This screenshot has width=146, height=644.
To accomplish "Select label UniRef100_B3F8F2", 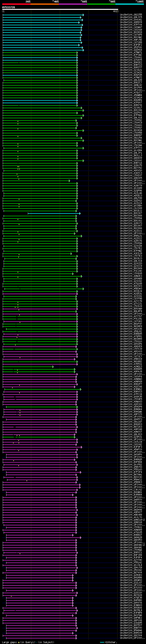I will click(131, 45).
